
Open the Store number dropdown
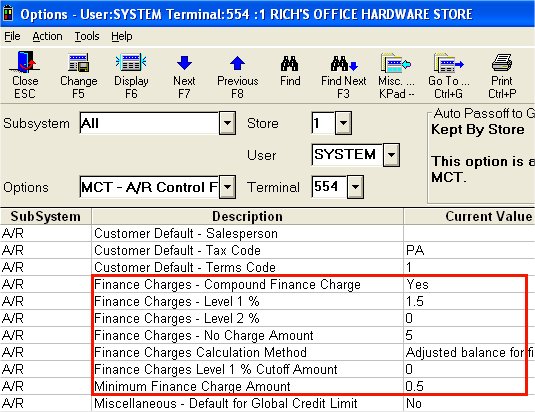(343, 123)
